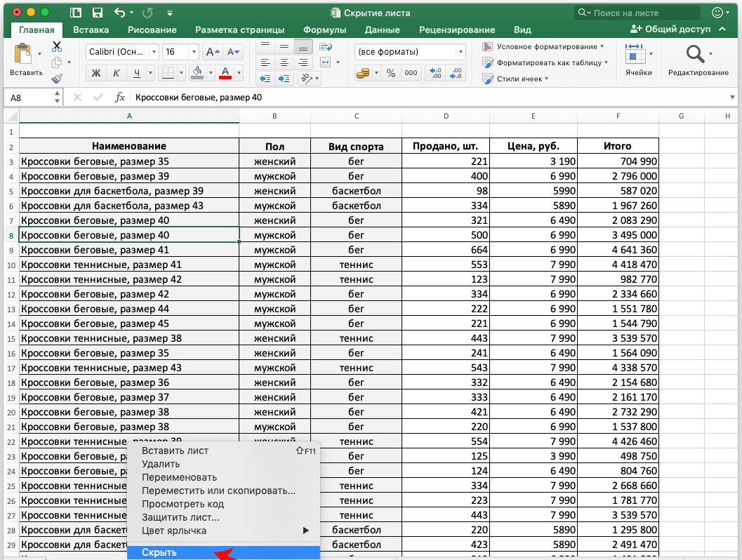
Task: Click the red font color swatch
Action: click(x=225, y=73)
